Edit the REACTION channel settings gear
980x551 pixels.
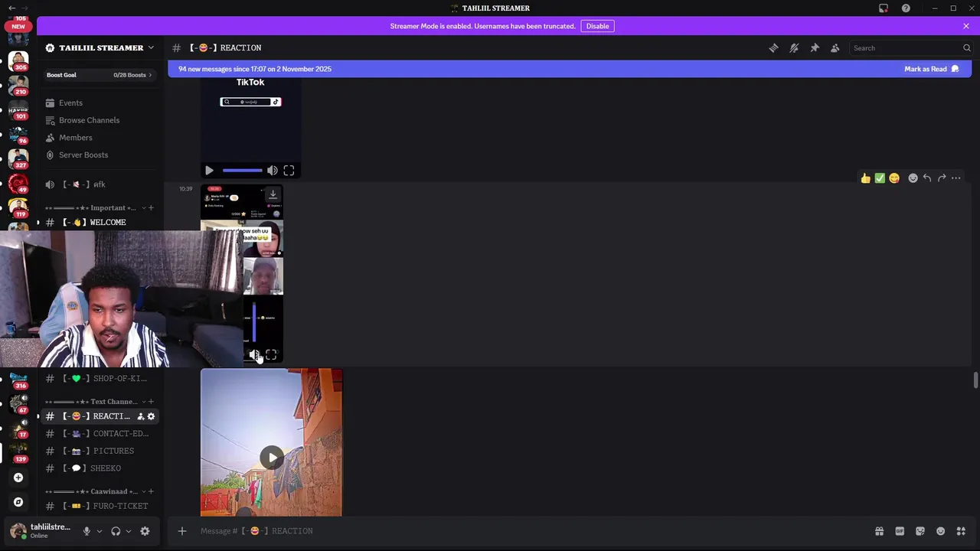click(x=151, y=416)
